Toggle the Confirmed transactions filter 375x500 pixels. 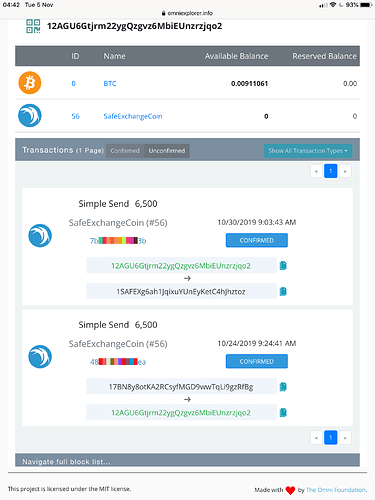(125, 151)
